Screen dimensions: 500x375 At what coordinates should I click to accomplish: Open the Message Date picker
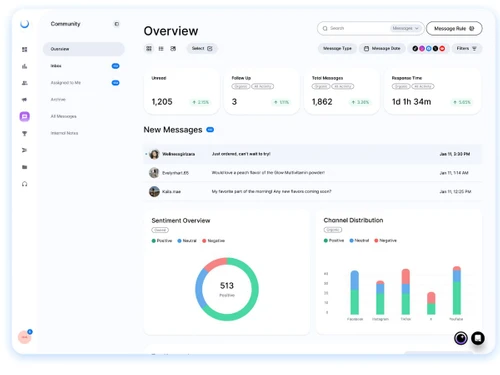pyautogui.click(x=382, y=49)
